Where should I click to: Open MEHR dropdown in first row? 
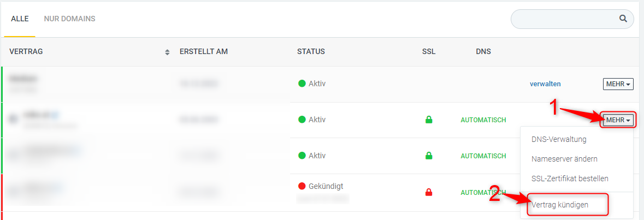click(x=618, y=84)
